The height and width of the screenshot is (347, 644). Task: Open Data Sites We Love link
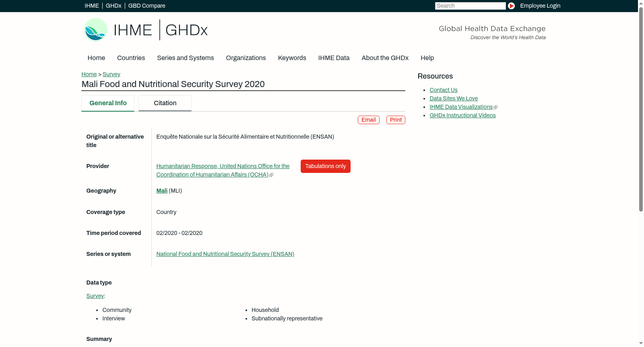click(x=454, y=99)
